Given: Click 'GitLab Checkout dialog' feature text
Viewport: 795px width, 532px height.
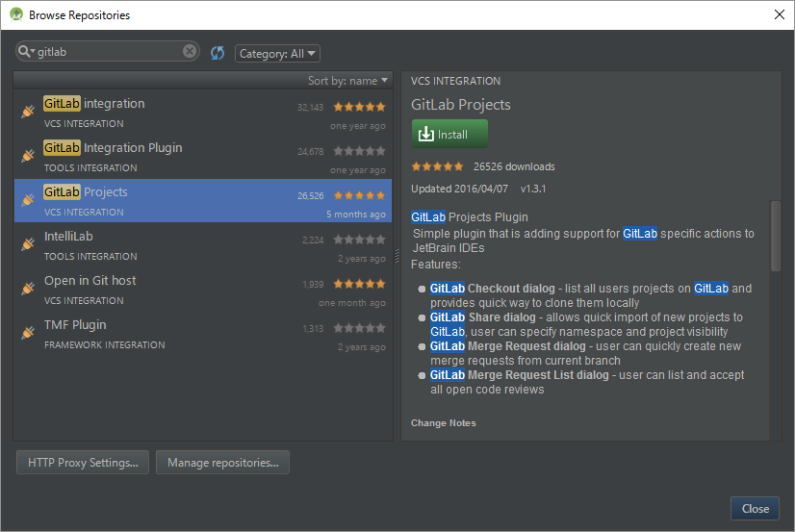Looking at the screenshot, I should pyautogui.click(x=493, y=289).
